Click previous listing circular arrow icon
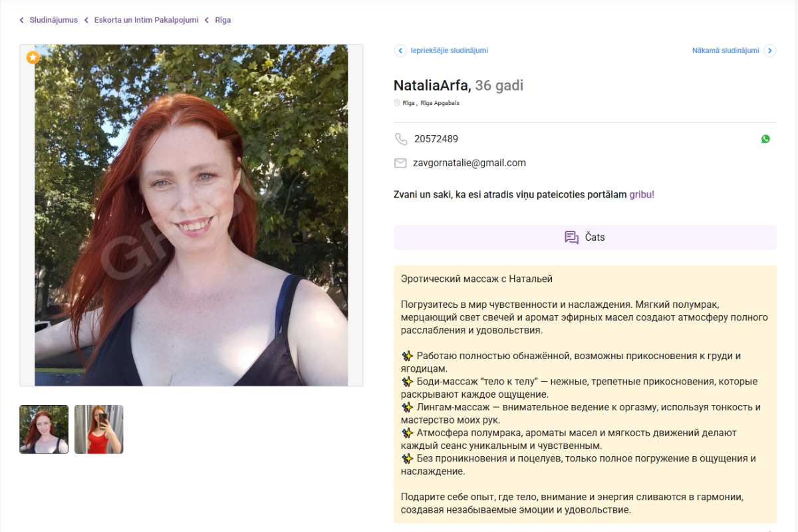Viewport: 798px width, 532px height. click(x=400, y=51)
